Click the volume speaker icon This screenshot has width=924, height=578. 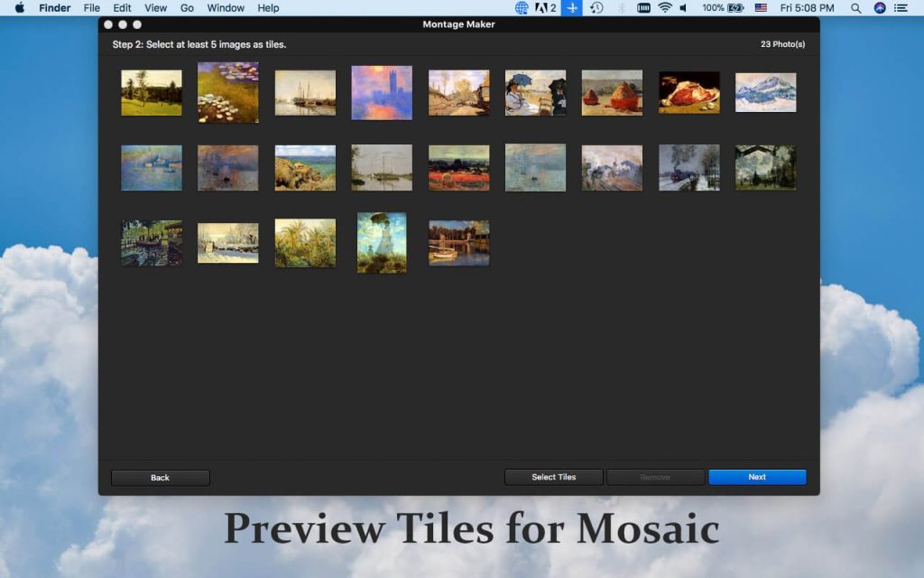[x=683, y=8]
